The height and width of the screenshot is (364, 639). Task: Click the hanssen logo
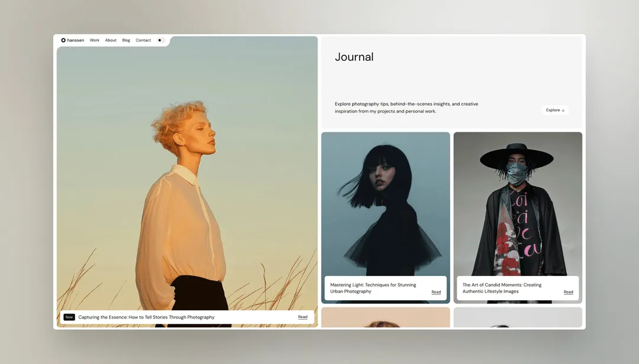coord(73,40)
